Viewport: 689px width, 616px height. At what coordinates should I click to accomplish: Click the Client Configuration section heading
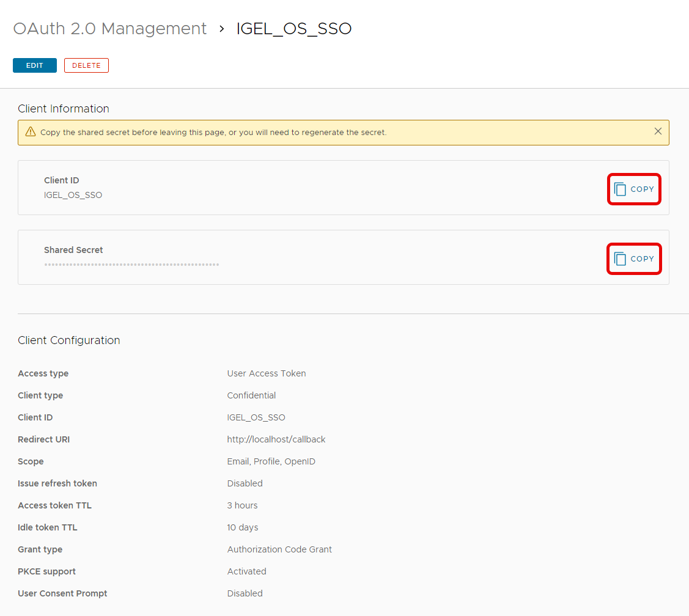(x=69, y=340)
